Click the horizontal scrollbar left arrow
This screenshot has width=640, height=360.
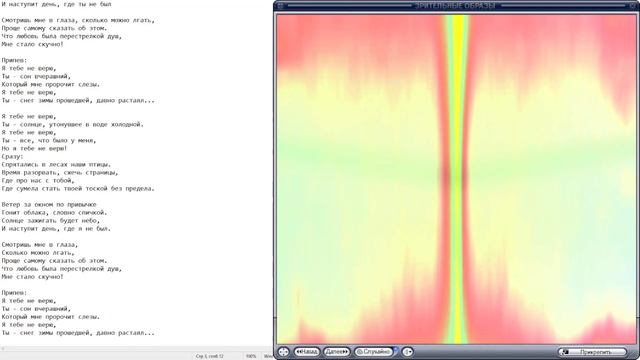click(3, 349)
